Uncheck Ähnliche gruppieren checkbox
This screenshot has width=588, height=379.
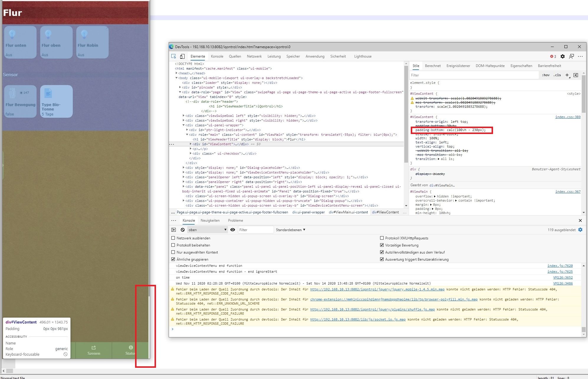click(173, 259)
